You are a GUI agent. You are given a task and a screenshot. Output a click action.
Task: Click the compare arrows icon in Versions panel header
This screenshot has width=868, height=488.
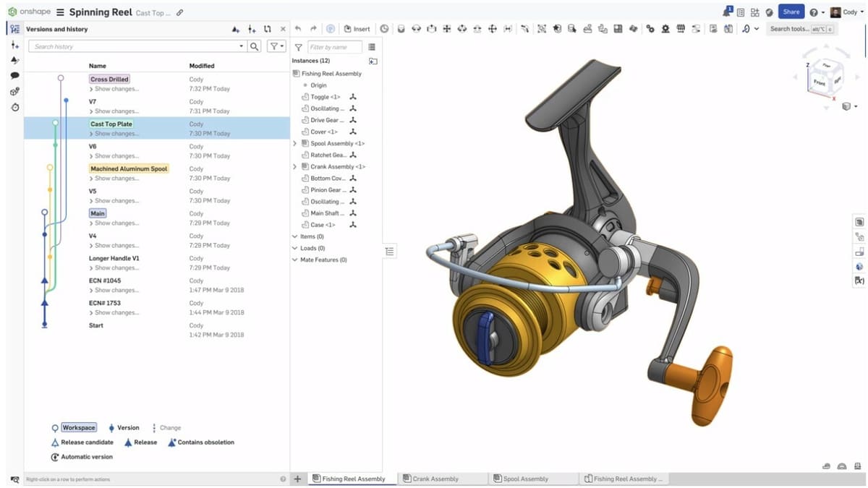coord(268,29)
